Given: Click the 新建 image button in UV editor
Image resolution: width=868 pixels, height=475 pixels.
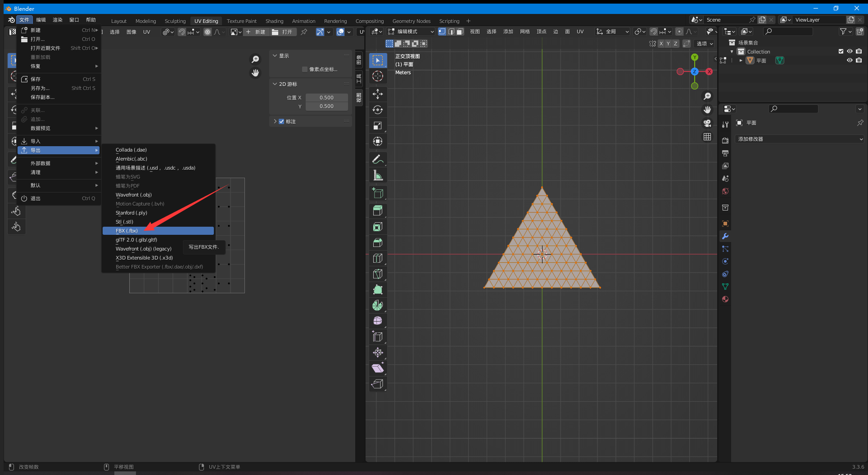Looking at the screenshot, I should (256, 32).
